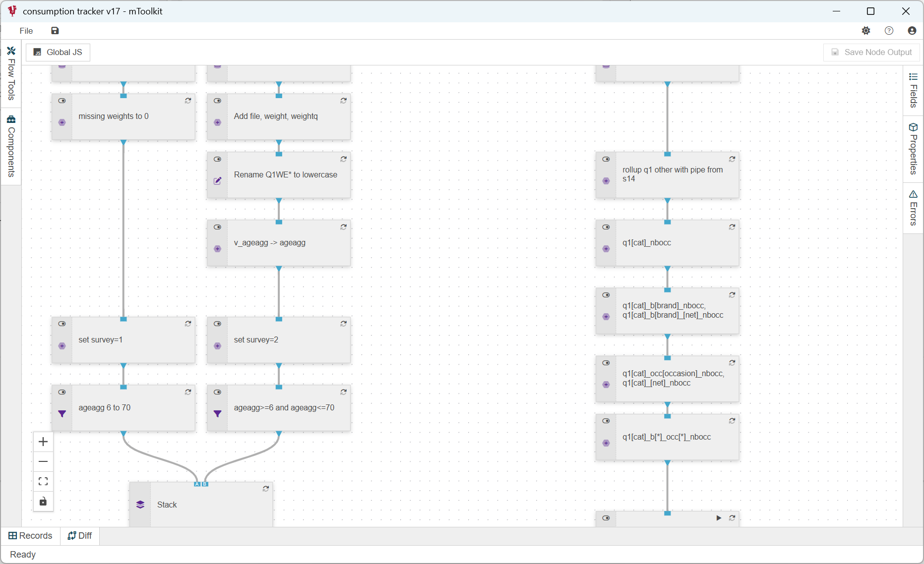Open the user account icon
Screen dimensions: 924x564
(912, 31)
